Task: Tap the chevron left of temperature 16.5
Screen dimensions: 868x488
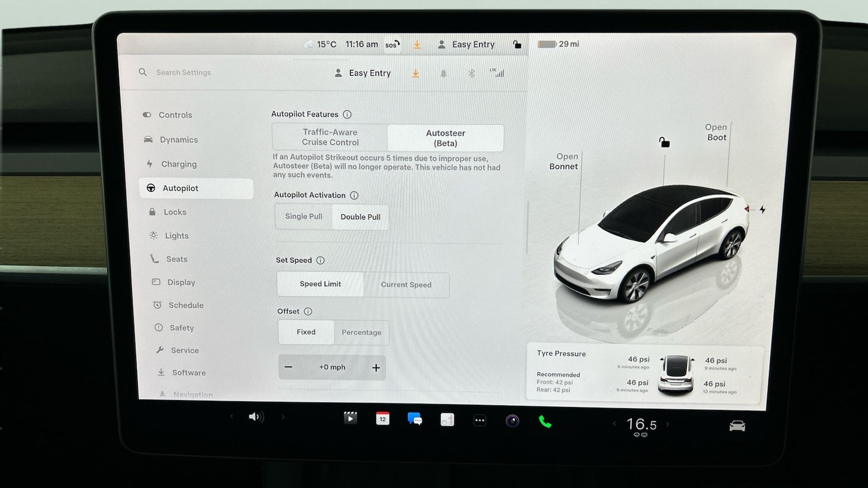Action: point(614,424)
